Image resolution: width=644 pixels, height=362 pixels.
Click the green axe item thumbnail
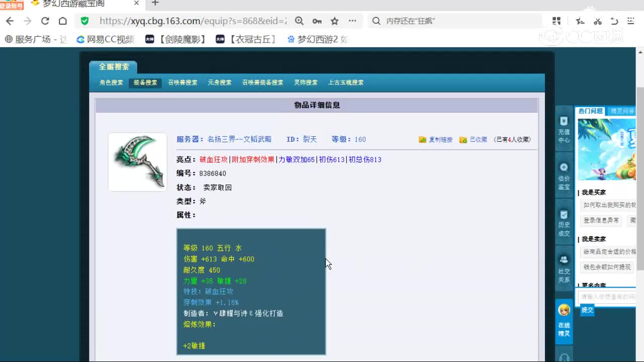tap(137, 162)
